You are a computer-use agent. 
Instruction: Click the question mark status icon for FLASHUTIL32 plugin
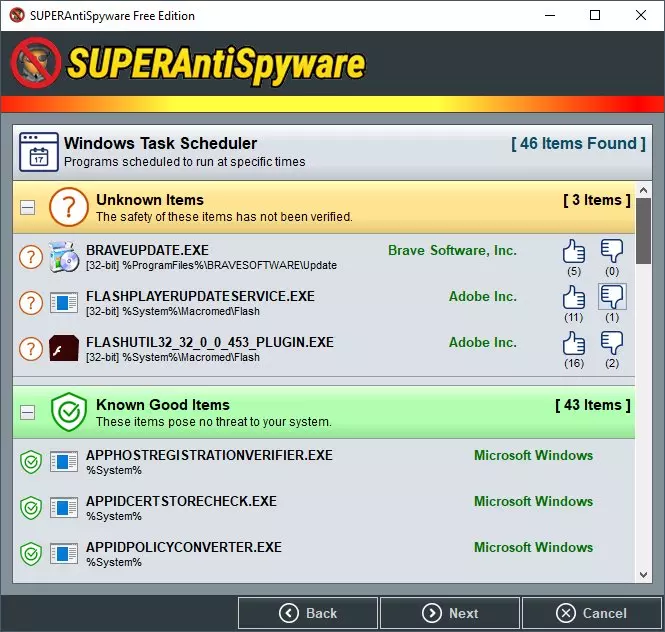coord(31,349)
